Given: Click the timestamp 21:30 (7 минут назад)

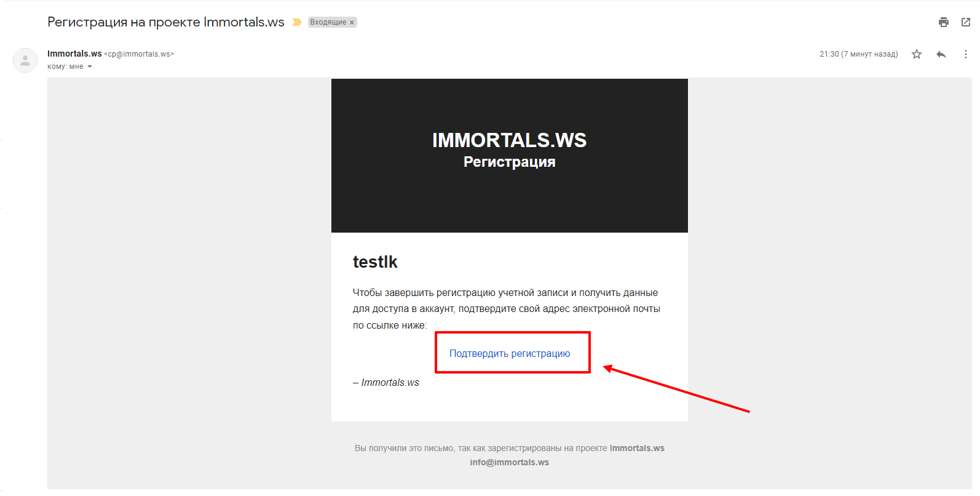Looking at the screenshot, I should 858,54.
